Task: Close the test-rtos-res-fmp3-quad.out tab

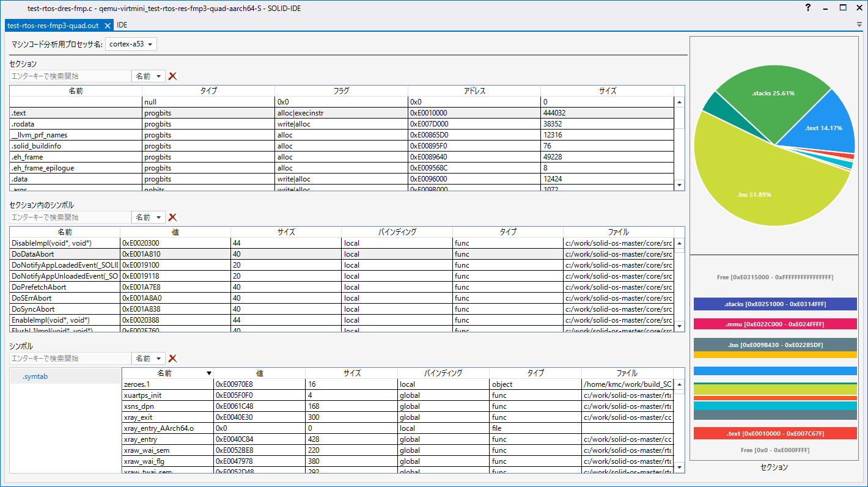Action: pos(107,26)
